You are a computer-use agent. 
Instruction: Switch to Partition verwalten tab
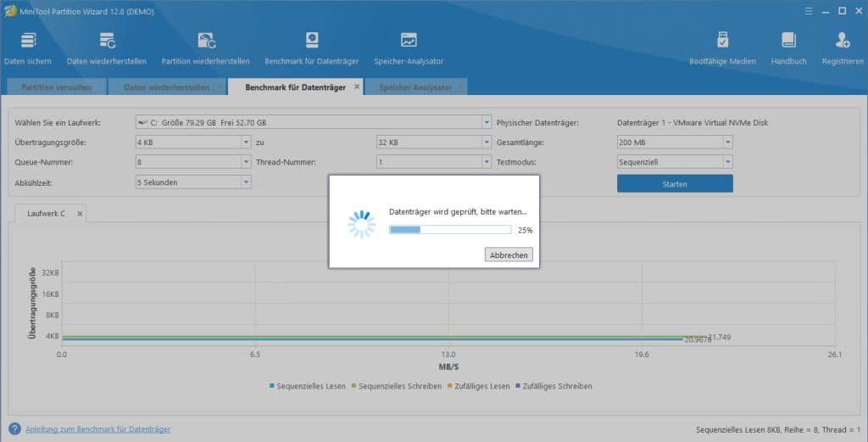[x=57, y=87]
